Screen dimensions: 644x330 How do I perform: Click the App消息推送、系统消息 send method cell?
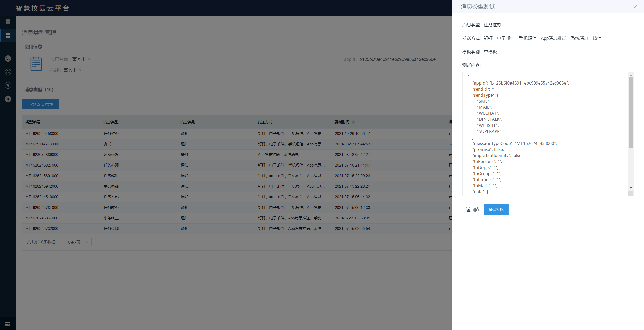(x=278, y=155)
